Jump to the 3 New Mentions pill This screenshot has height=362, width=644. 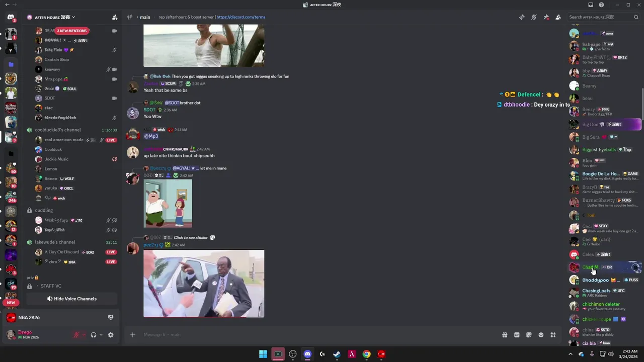click(72, 31)
